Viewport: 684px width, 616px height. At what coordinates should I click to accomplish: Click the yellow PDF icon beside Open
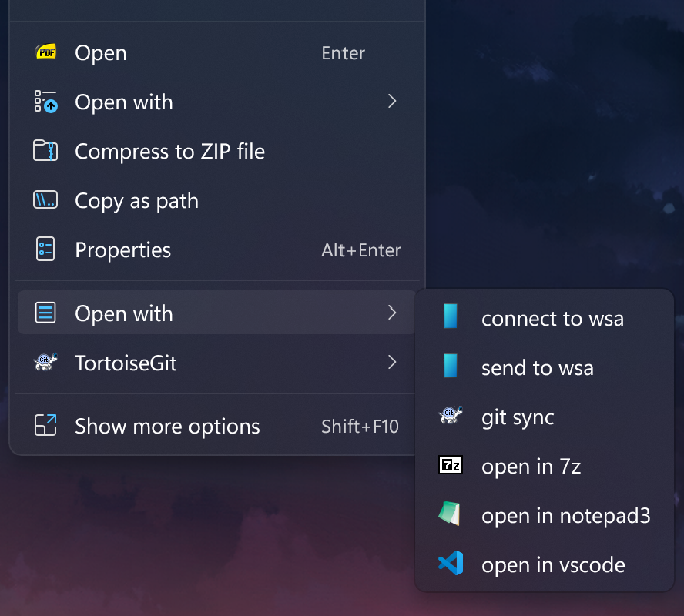point(45,52)
